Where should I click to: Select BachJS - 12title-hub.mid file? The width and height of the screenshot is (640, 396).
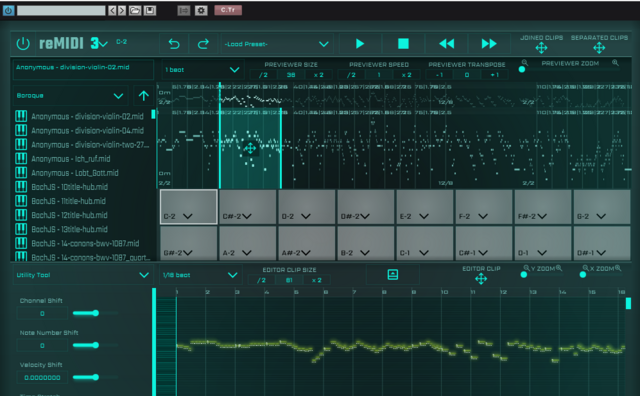(x=69, y=215)
